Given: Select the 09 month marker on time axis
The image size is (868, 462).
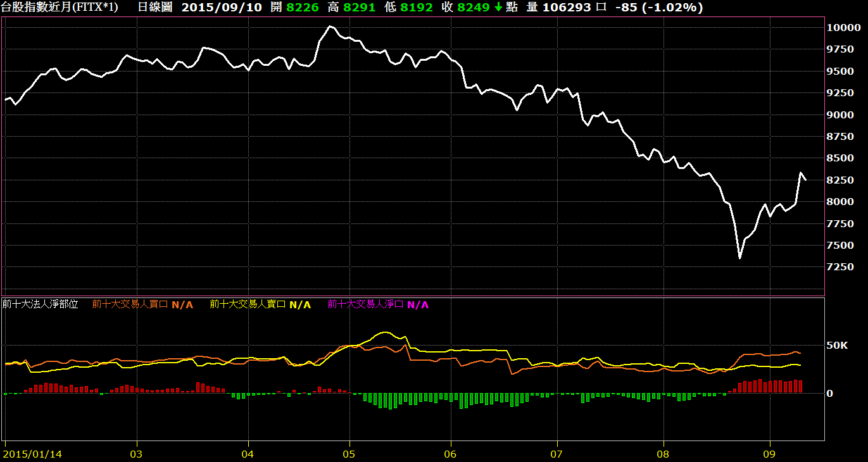Looking at the screenshot, I should [x=770, y=454].
